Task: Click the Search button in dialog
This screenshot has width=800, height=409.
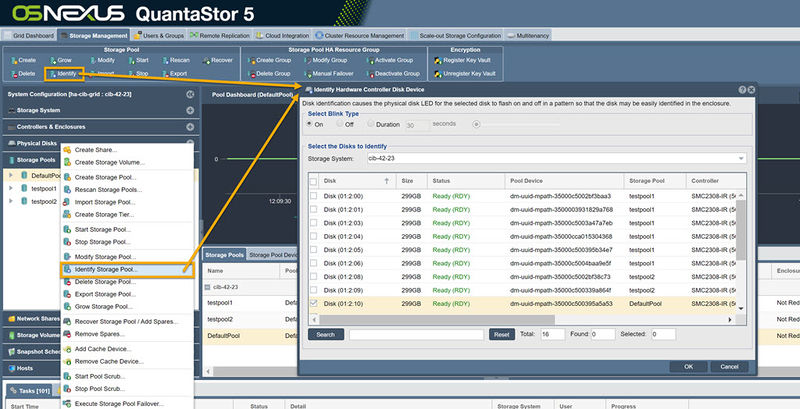Action: [326, 335]
